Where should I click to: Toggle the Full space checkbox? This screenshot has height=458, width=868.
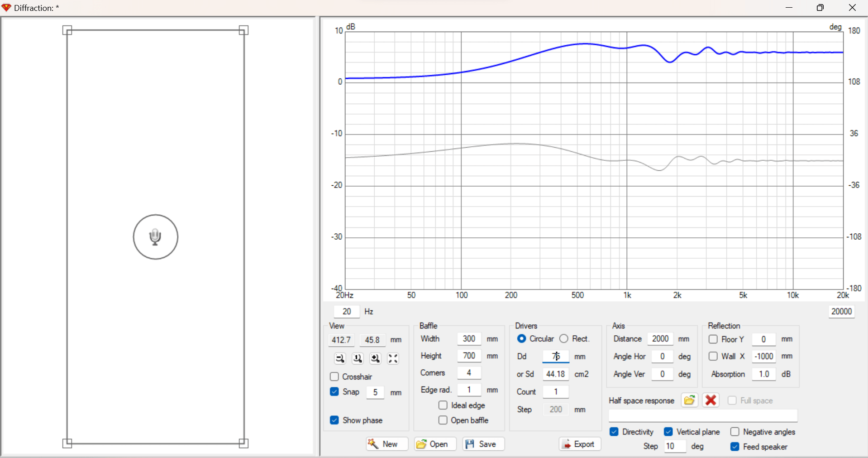coord(732,400)
